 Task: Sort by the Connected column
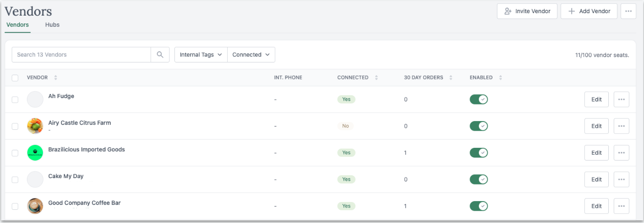[x=376, y=78]
